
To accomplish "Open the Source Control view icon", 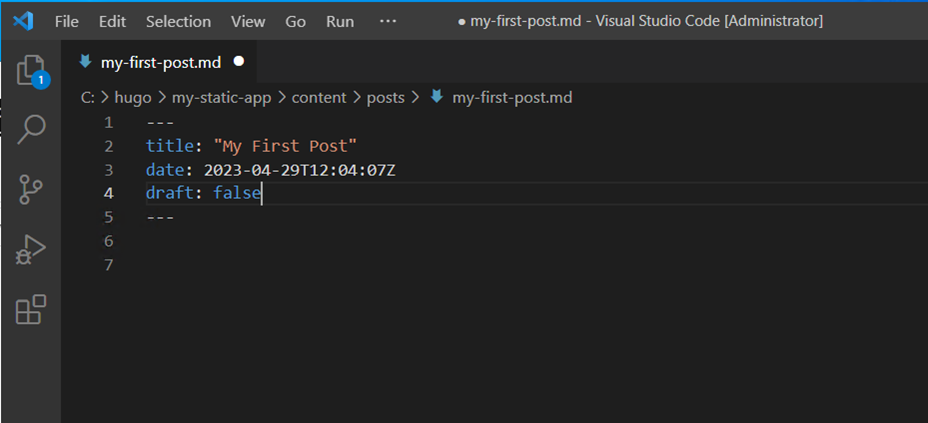I will tap(31, 189).
